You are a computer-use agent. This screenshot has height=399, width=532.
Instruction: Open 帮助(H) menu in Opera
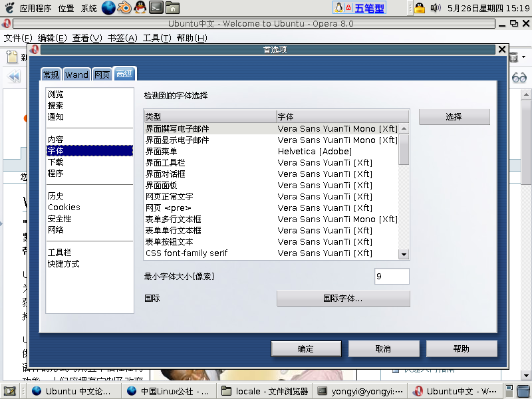pyautogui.click(x=192, y=38)
